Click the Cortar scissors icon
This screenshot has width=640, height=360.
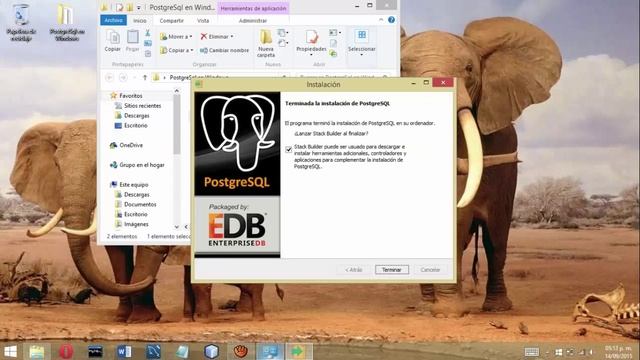click(x=148, y=33)
